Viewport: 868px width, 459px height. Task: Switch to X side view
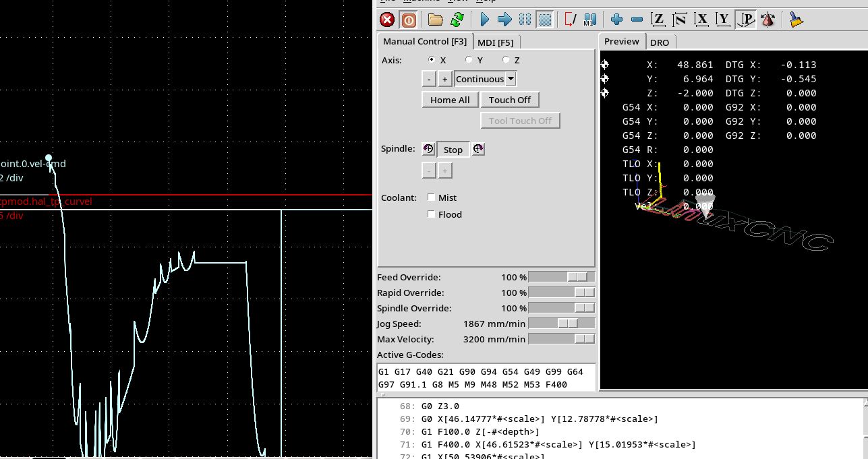pos(702,20)
